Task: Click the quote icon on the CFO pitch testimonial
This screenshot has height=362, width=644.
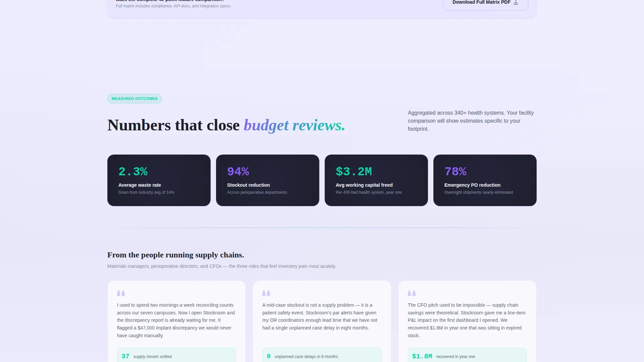Action: coord(412,293)
